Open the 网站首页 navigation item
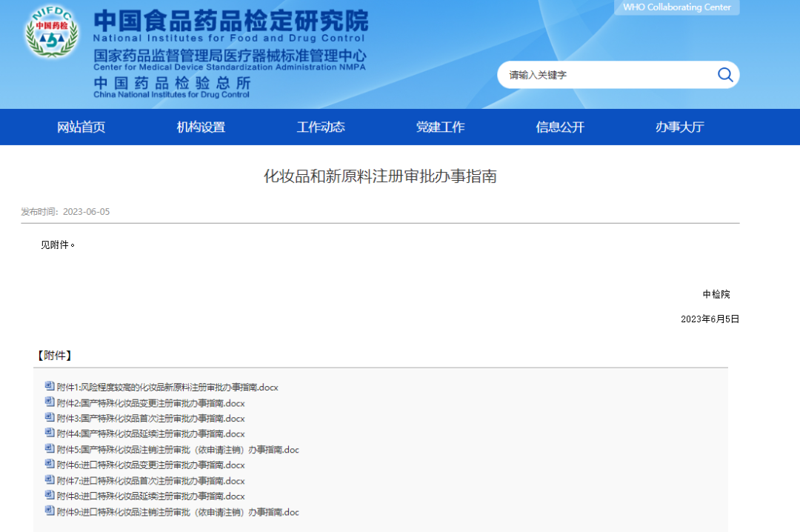 [81, 127]
